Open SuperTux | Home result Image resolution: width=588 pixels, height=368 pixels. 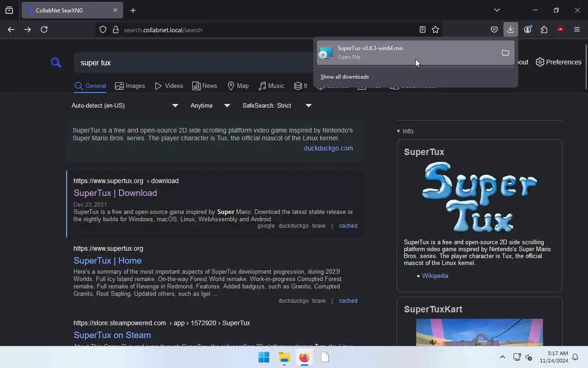[x=107, y=260]
